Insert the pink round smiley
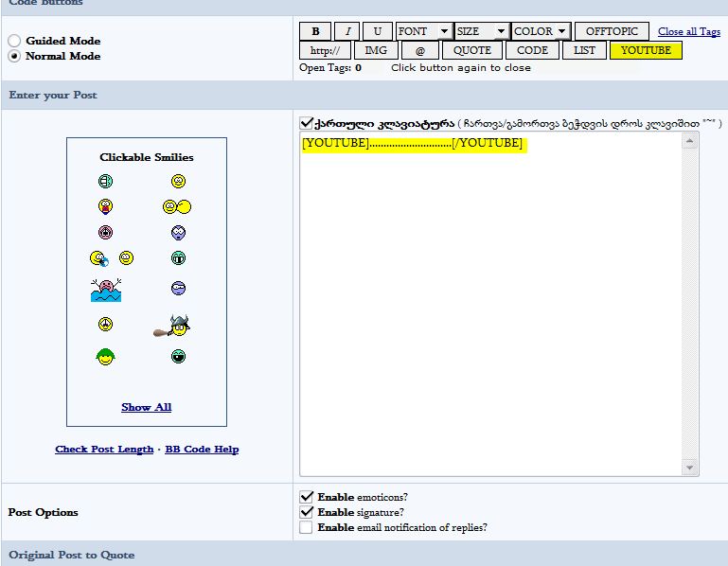This screenshot has width=728, height=566. tap(105, 232)
